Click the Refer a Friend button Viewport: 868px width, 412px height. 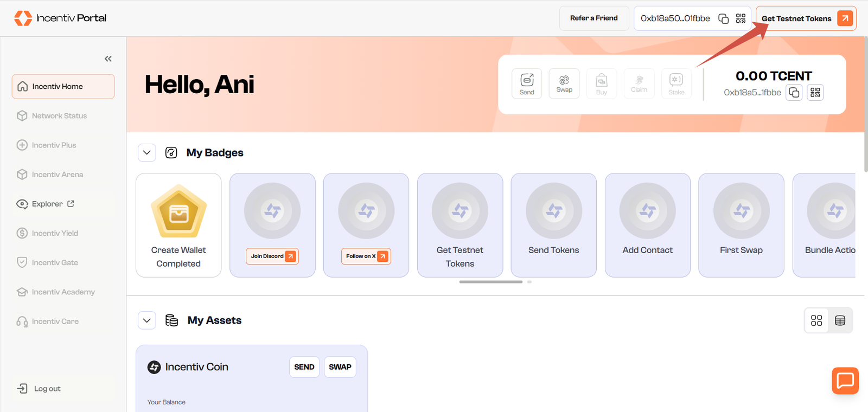[x=593, y=18]
